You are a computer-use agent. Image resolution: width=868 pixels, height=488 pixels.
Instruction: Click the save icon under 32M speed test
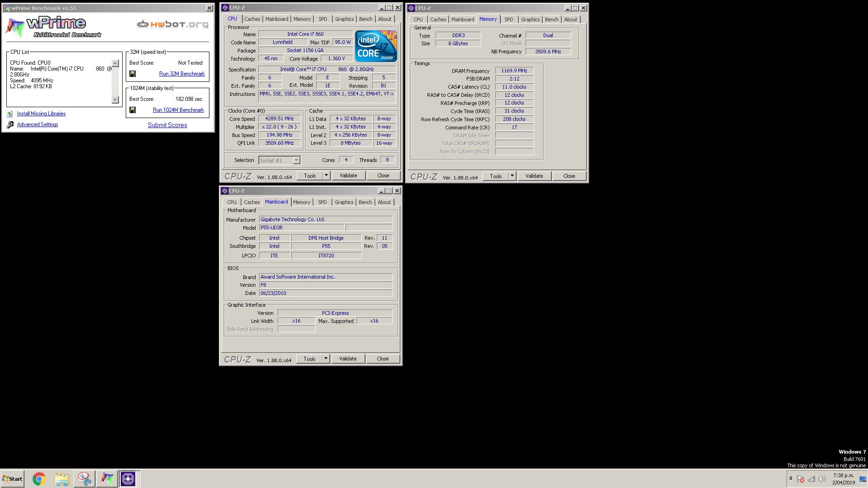(133, 74)
